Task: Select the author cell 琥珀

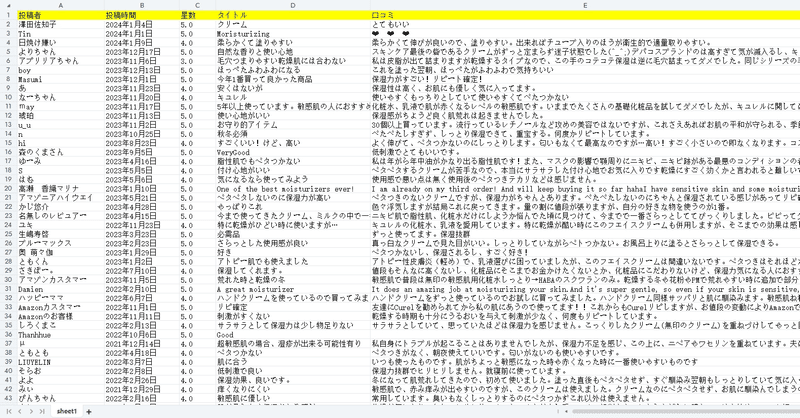Action: pos(60,115)
